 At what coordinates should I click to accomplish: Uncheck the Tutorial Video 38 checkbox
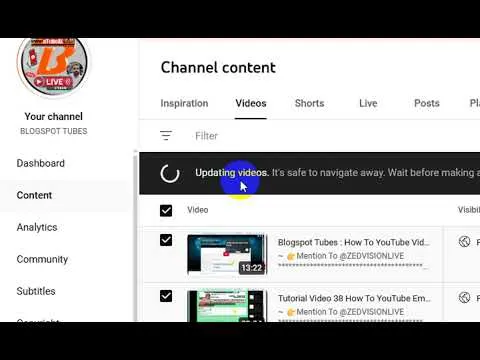(166, 296)
